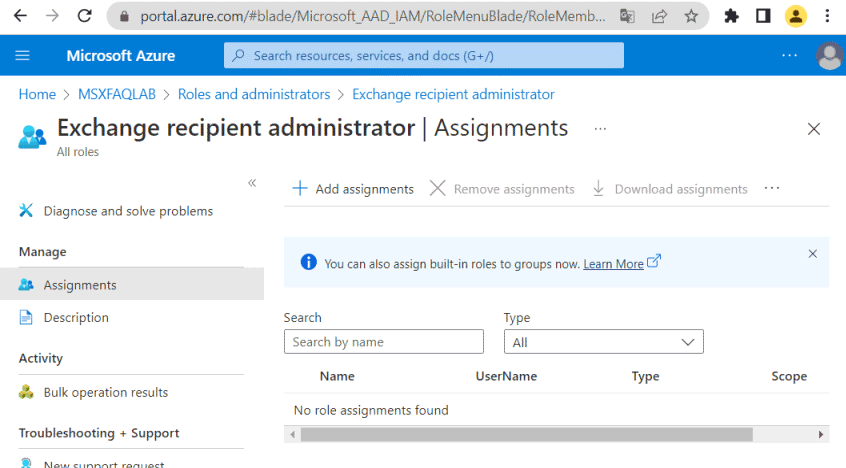The image size is (846, 468).
Task: Click the browser address bar URL
Action: (372, 17)
